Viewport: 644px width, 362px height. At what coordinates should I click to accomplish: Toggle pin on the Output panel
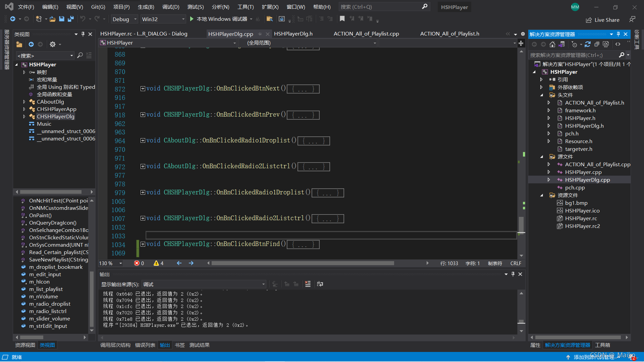pyautogui.click(x=513, y=274)
